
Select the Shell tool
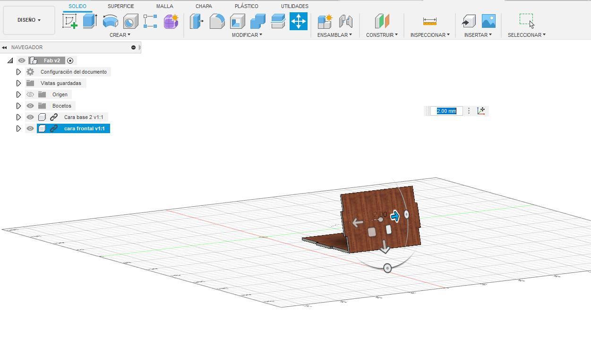[237, 21]
